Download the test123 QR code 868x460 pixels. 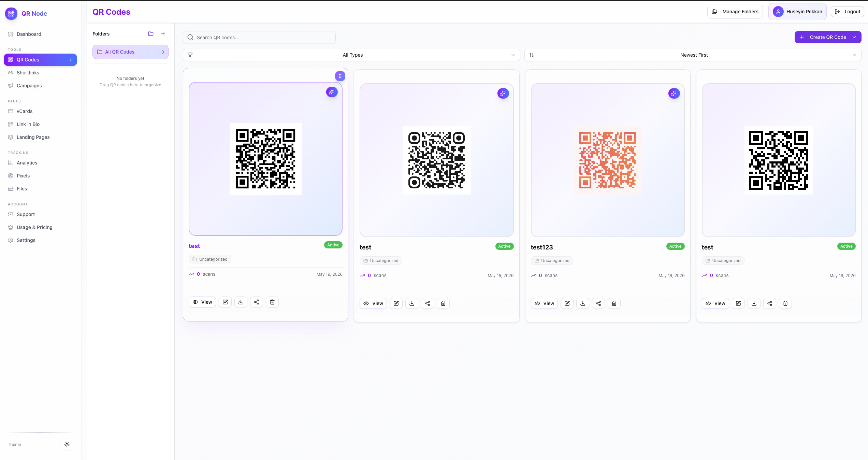(x=583, y=303)
